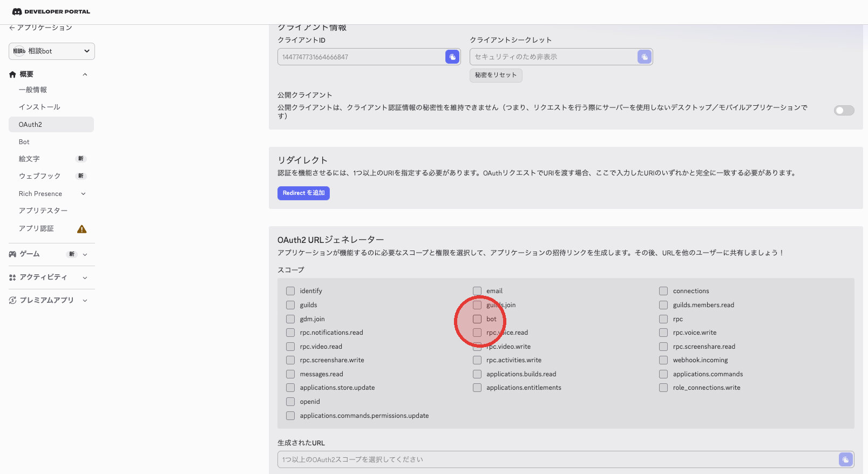Check the guilds.members.read scope
This screenshot has width=868, height=474.
click(x=663, y=305)
